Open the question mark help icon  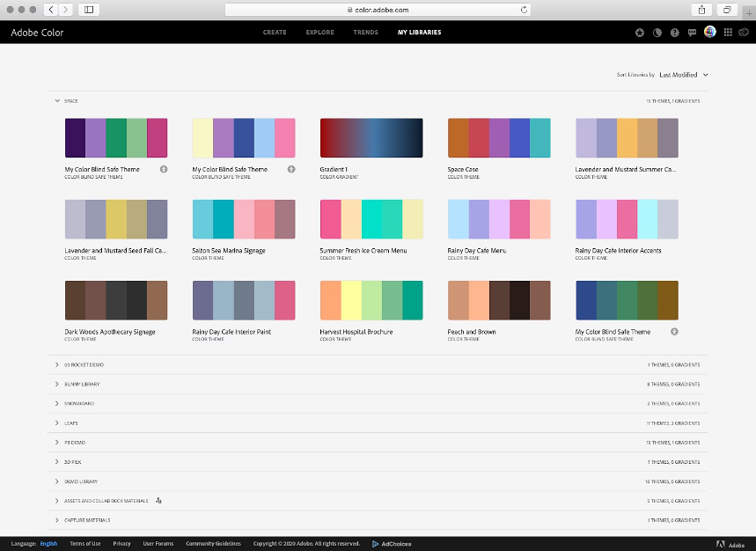674,33
